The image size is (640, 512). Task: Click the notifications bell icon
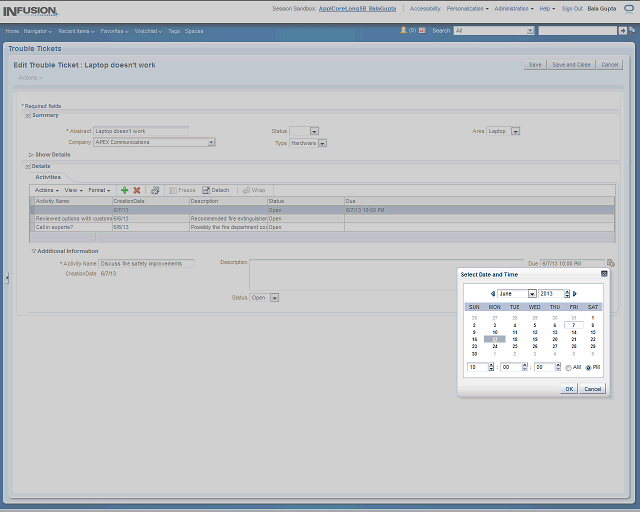[403, 31]
